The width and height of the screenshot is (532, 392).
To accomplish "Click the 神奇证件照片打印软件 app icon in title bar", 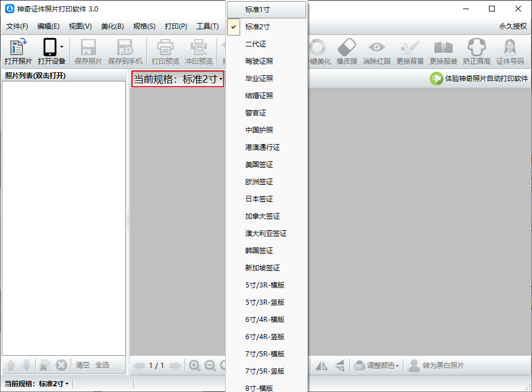I will (x=10, y=9).
